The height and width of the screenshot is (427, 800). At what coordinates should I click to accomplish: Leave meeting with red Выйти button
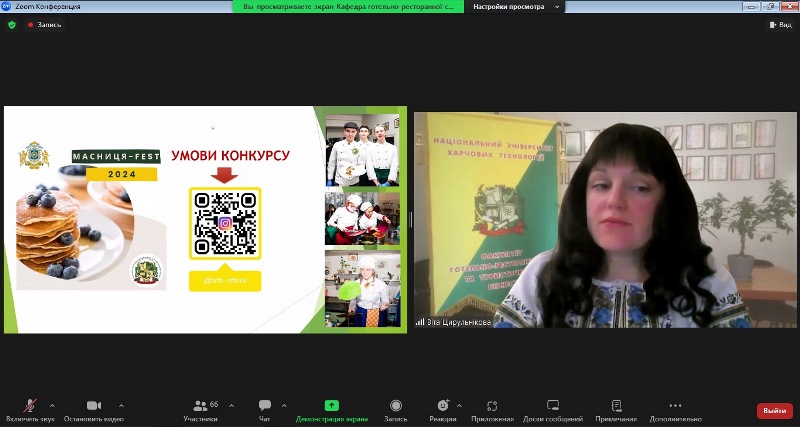point(774,411)
